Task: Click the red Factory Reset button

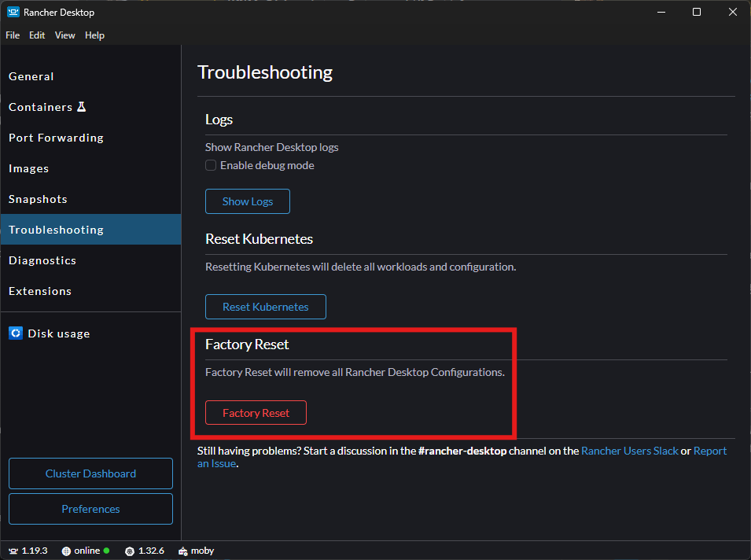Action: pyautogui.click(x=256, y=412)
